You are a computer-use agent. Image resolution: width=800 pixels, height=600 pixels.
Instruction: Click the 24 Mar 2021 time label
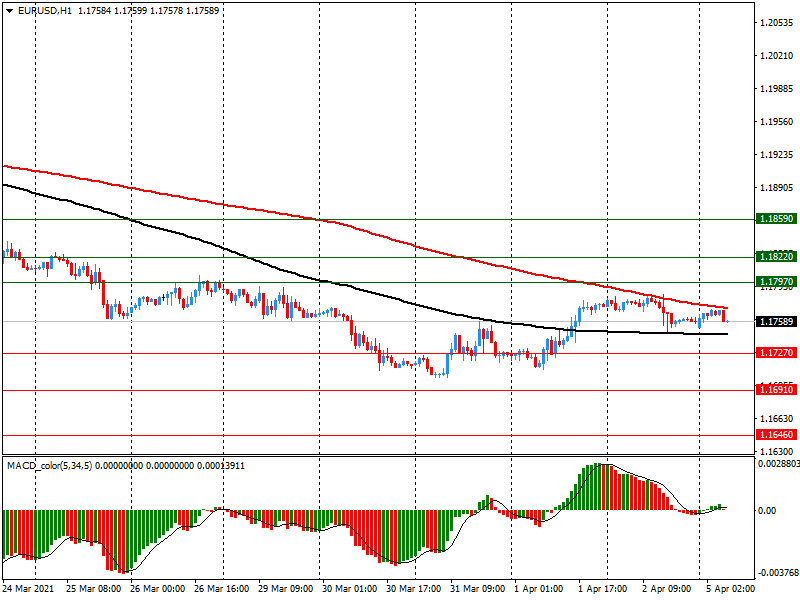pyautogui.click(x=32, y=589)
